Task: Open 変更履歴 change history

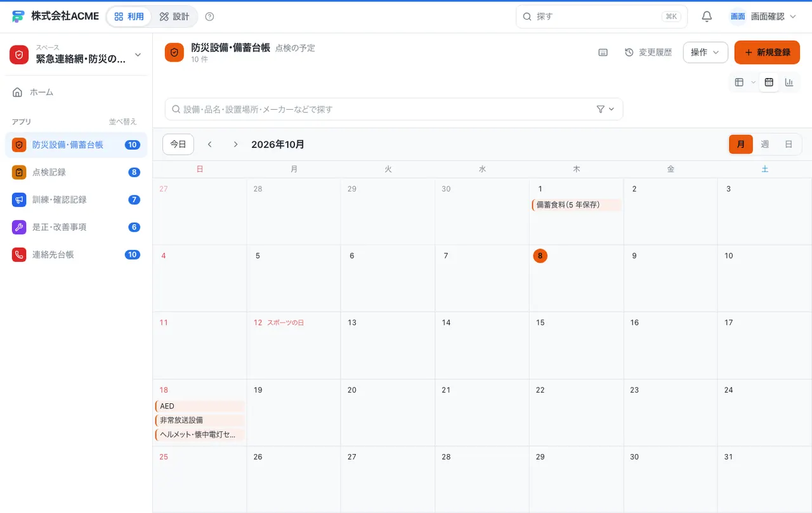Action: coord(648,53)
